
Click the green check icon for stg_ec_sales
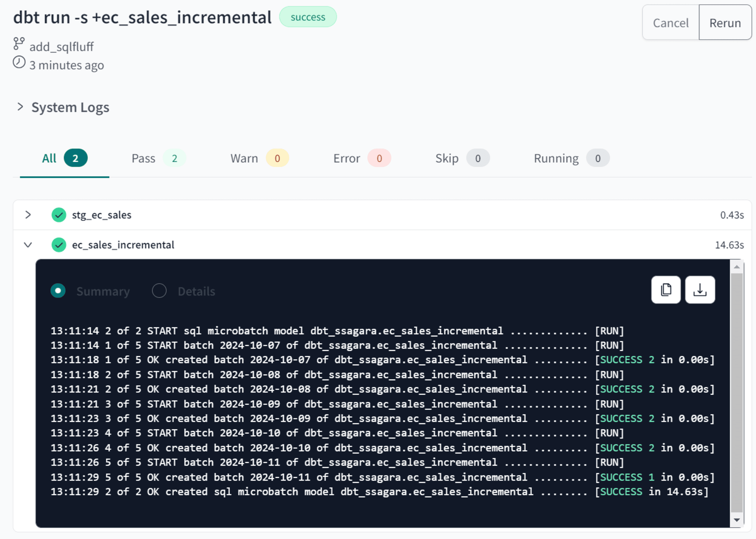coord(59,215)
